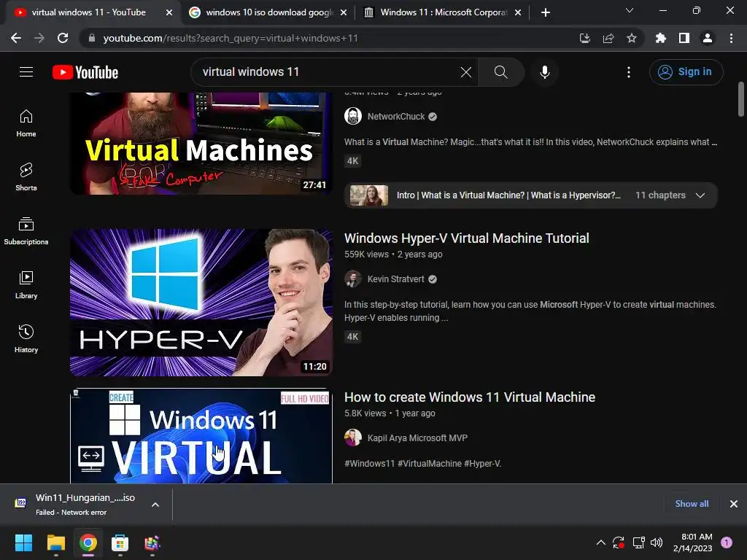Clear the search box with the X icon
The image size is (747, 560).
(466, 72)
